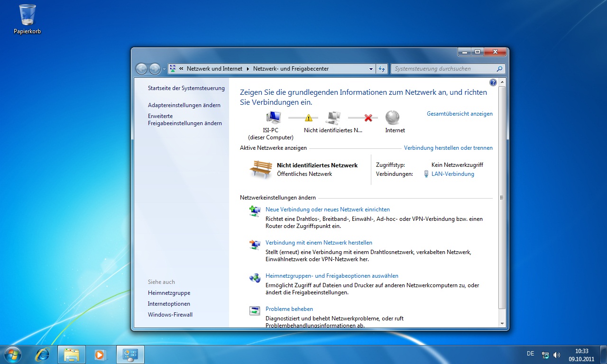Open the Papierkorb recycle bin icon

coord(27,19)
